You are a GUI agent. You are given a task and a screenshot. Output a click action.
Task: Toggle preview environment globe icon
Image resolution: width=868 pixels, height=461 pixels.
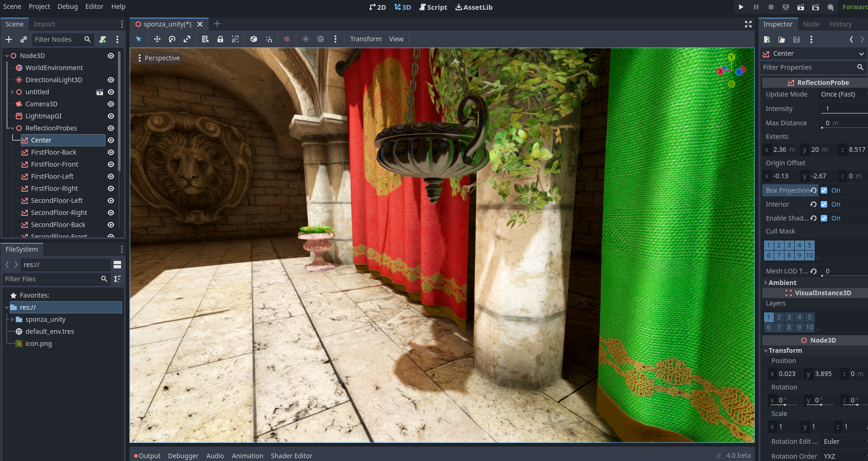tap(321, 39)
